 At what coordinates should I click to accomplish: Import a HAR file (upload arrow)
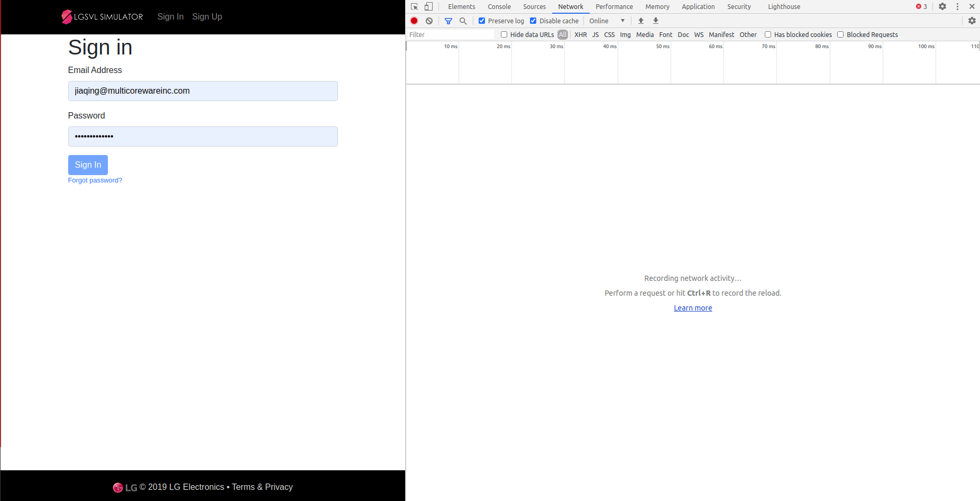pyautogui.click(x=640, y=21)
